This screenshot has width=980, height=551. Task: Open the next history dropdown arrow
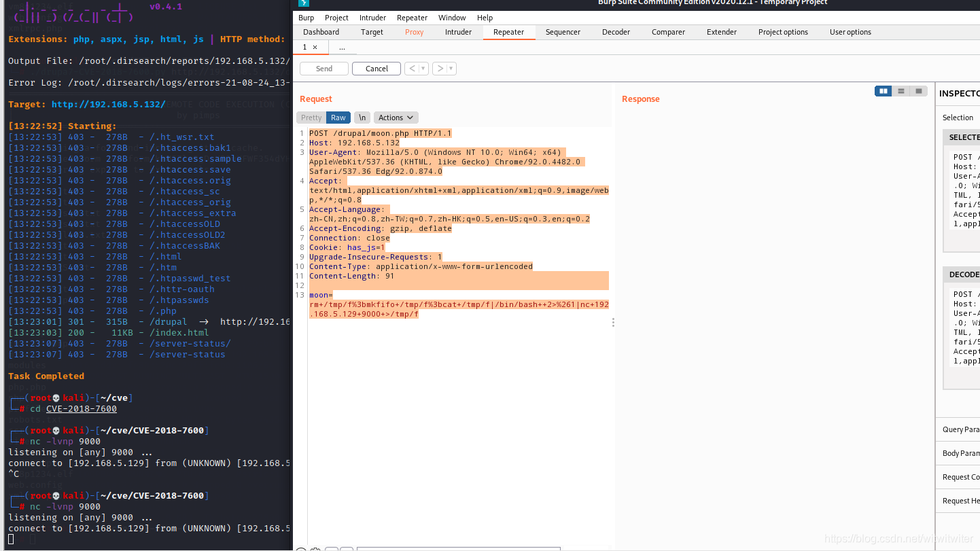(451, 69)
